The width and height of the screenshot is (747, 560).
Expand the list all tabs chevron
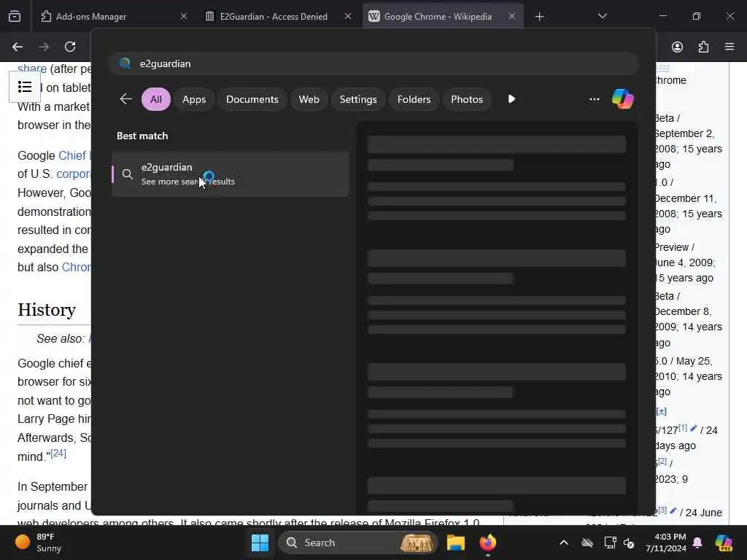[x=602, y=16]
